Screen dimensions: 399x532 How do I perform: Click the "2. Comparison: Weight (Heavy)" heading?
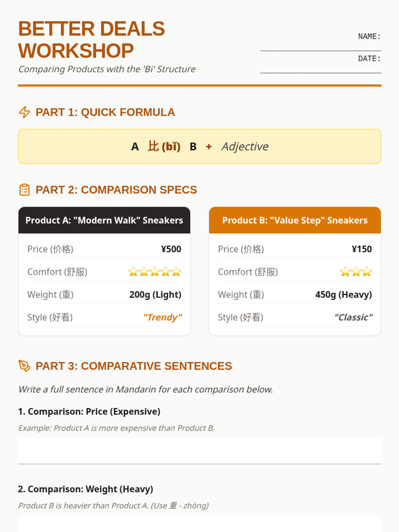(85, 489)
